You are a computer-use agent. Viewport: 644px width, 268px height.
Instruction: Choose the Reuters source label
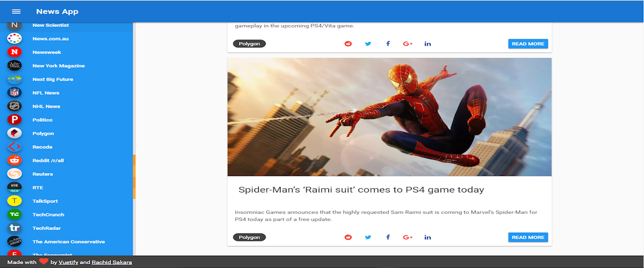coord(42,174)
